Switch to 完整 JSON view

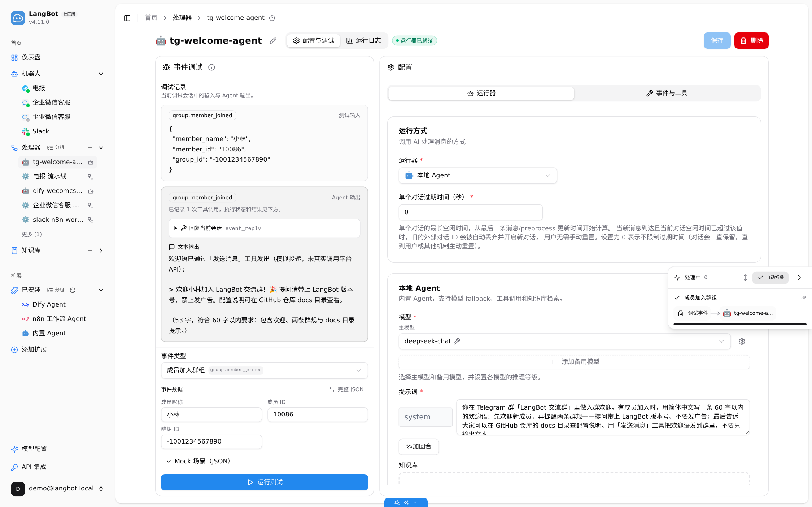pos(346,389)
